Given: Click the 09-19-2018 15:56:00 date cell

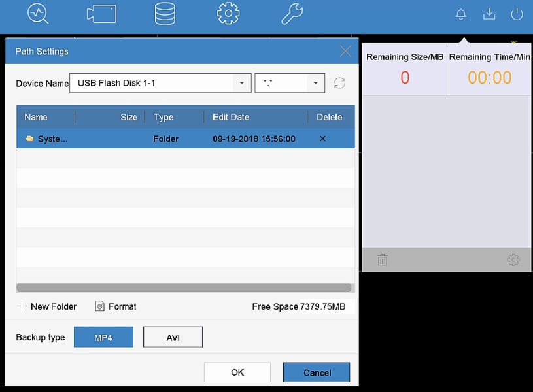Looking at the screenshot, I should (x=254, y=139).
